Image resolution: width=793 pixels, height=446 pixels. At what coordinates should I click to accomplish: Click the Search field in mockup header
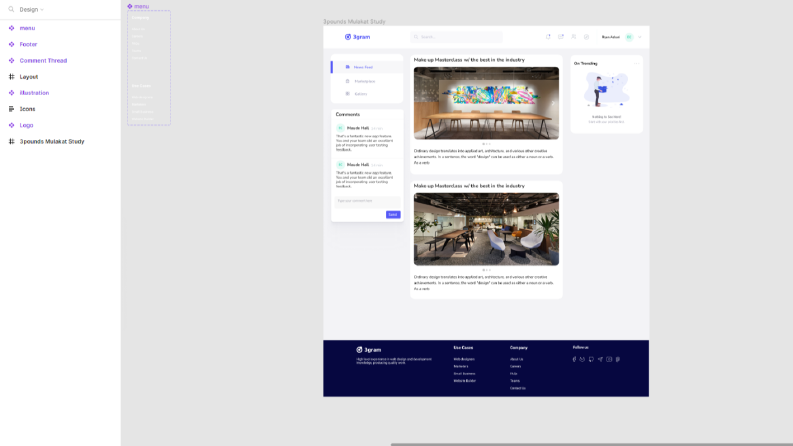457,37
